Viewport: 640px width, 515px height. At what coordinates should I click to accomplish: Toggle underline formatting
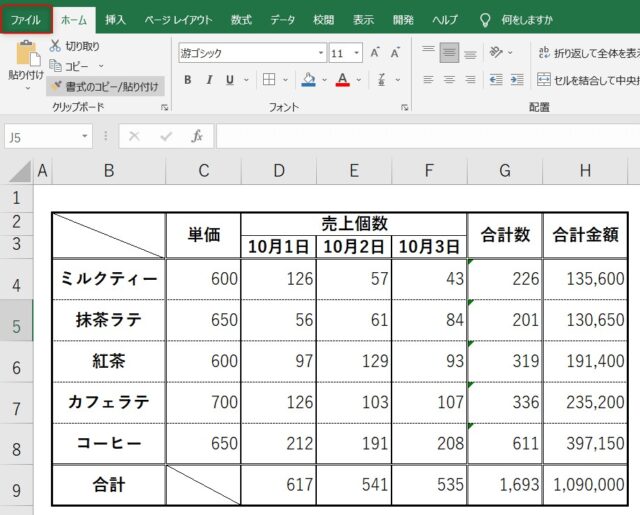pyautogui.click(x=230, y=80)
